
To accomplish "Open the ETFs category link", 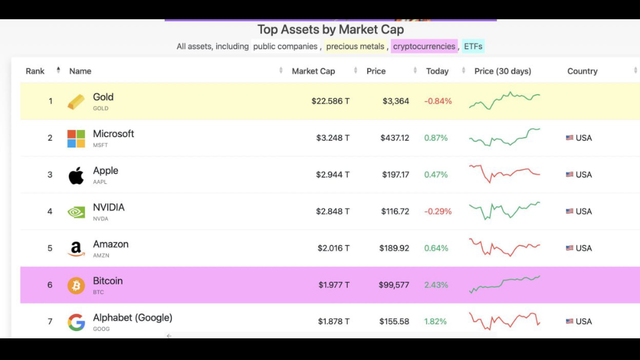I will (473, 46).
